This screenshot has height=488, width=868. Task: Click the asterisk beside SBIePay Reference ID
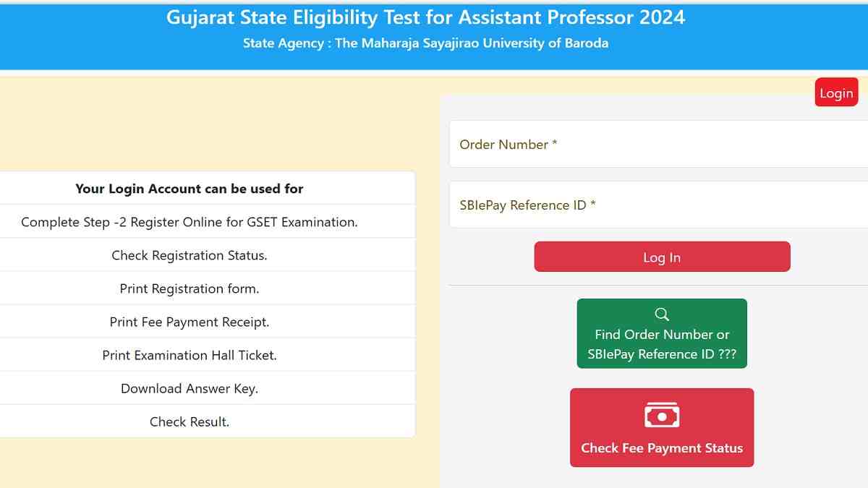click(x=593, y=205)
